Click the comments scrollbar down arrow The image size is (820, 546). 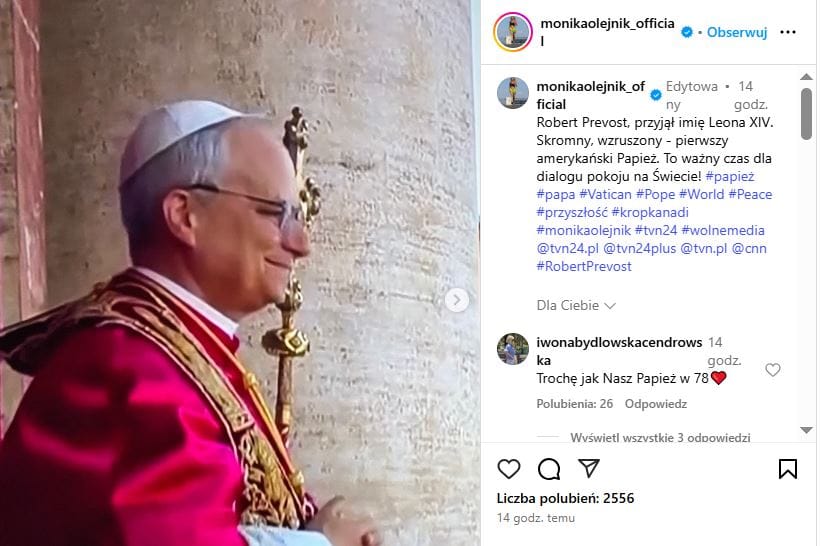806,430
